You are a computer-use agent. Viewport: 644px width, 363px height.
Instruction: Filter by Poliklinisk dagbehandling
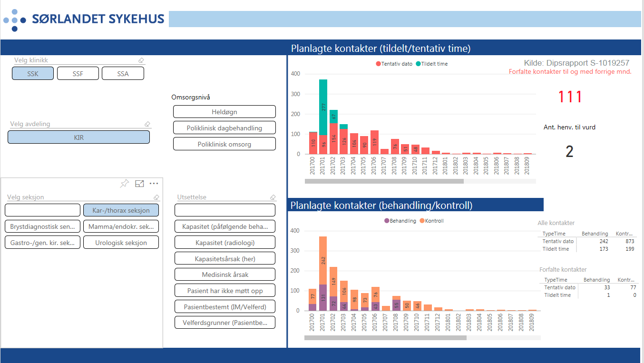click(x=224, y=128)
